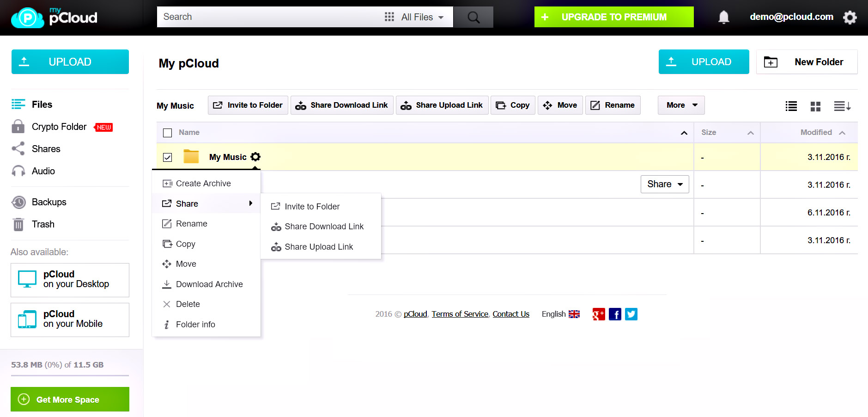Choose Create Archive from context menu
This screenshot has width=868, height=417.
tap(206, 184)
